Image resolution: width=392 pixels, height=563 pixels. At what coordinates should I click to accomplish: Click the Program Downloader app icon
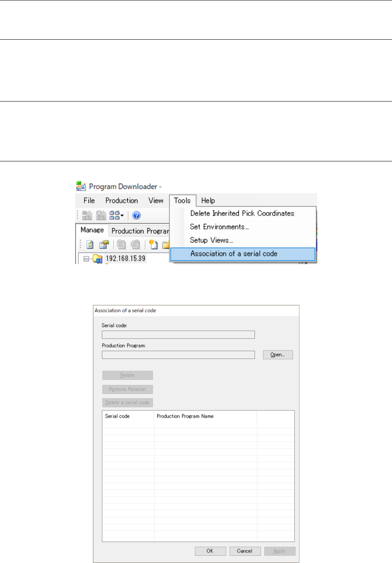click(x=81, y=186)
